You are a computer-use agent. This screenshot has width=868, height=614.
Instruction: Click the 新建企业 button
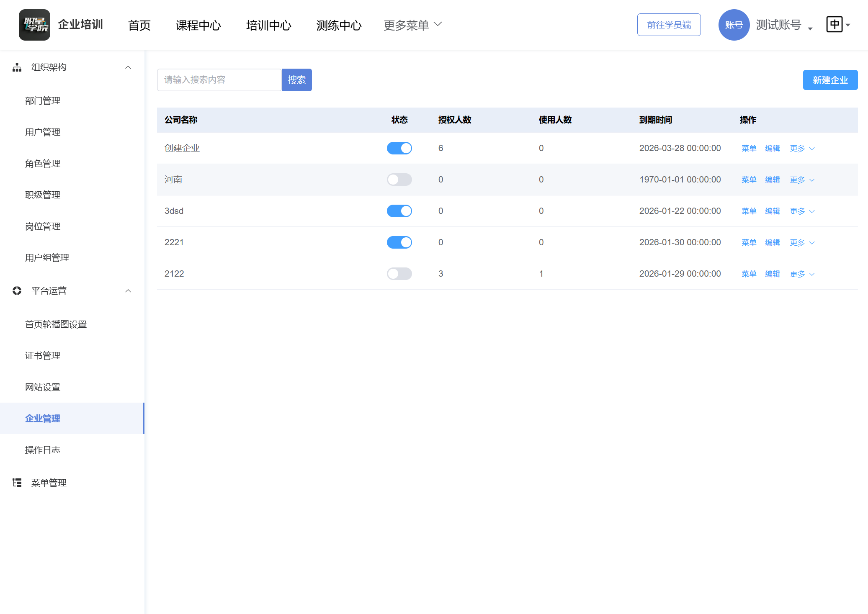(x=830, y=80)
